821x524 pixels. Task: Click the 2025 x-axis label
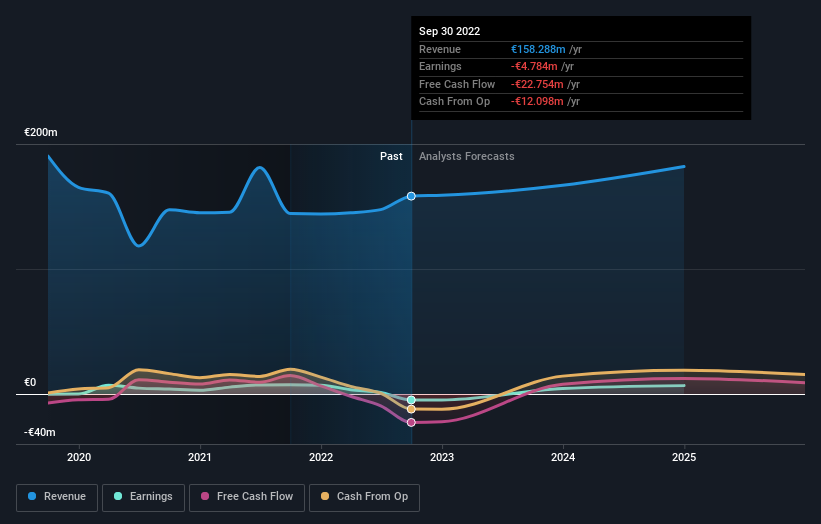[684, 457]
